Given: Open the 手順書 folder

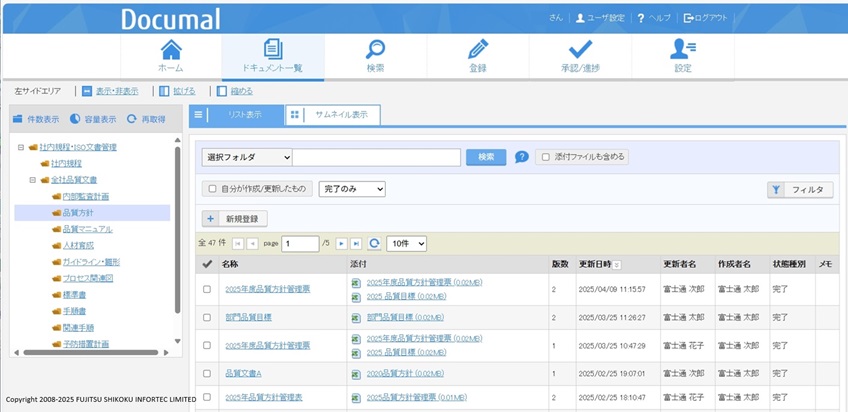Looking at the screenshot, I should tap(75, 311).
